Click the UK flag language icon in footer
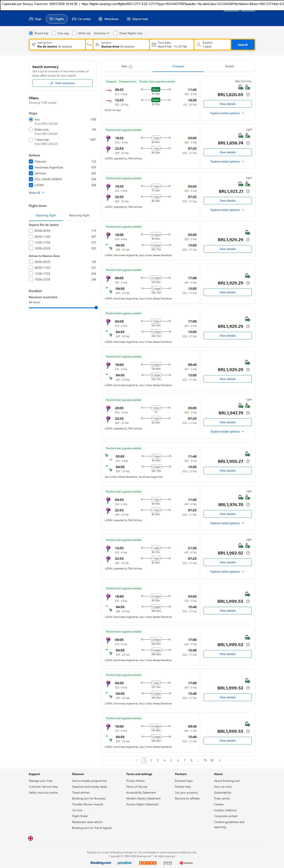The width and height of the screenshot is (284, 868). click(30, 838)
